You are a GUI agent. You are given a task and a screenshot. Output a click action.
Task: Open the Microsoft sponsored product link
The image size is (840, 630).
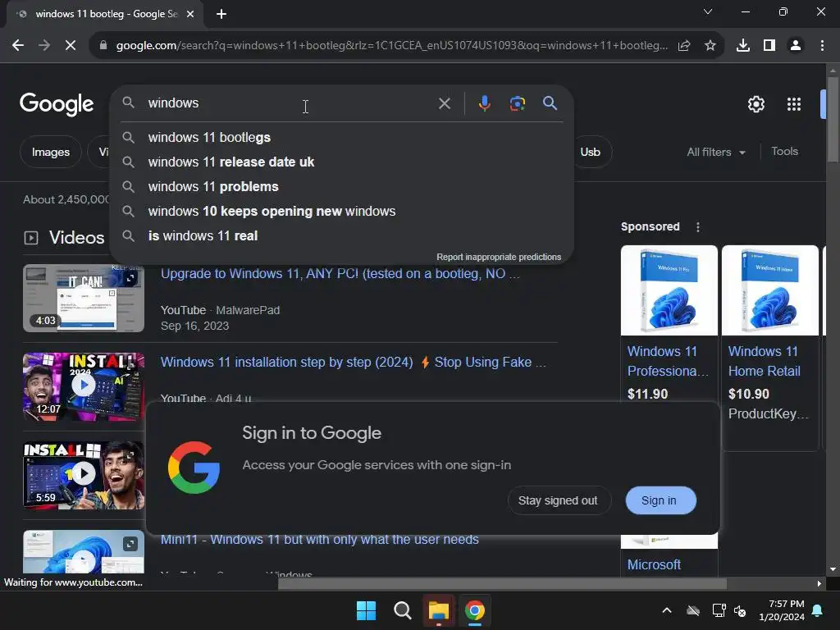click(654, 565)
